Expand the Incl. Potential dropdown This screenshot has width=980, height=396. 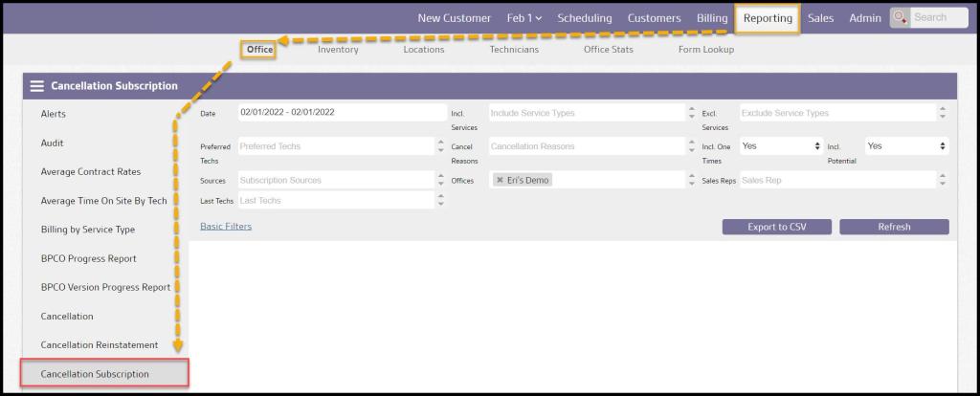(905, 146)
